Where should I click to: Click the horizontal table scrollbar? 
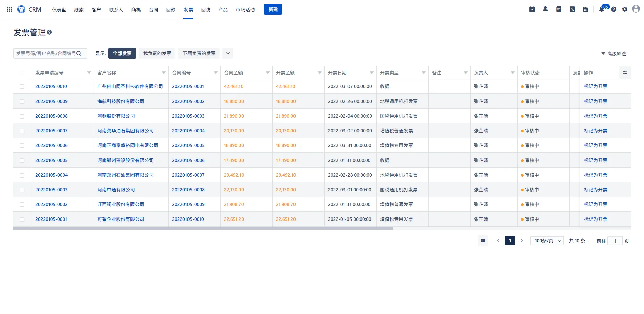click(203, 228)
